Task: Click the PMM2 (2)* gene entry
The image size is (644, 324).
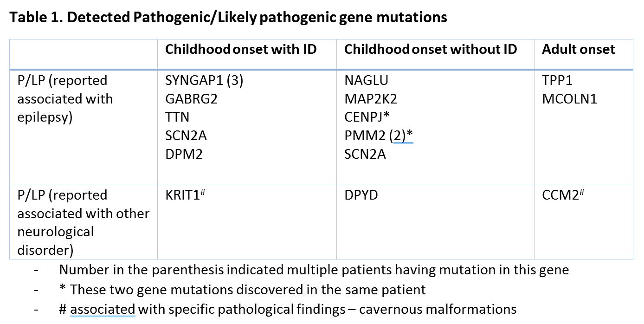Action: [x=378, y=136]
